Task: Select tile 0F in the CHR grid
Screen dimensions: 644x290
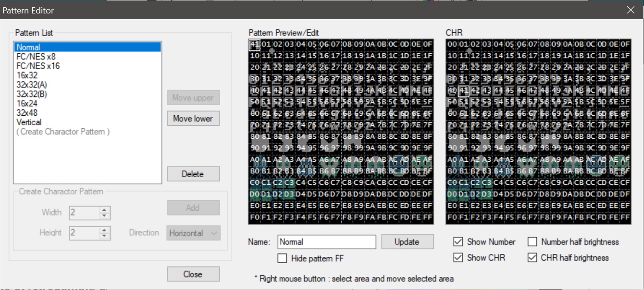Action: tap(625, 45)
